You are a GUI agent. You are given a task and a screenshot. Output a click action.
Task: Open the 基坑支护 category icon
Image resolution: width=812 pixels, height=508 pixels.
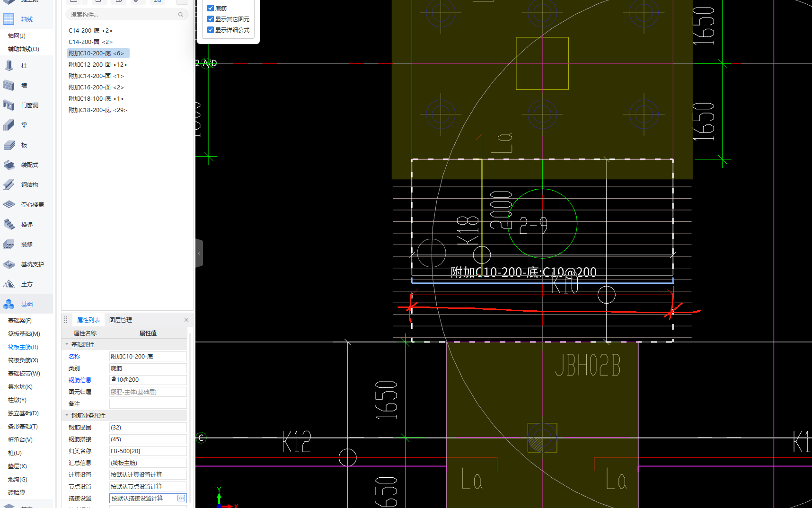pyautogui.click(x=9, y=264)
